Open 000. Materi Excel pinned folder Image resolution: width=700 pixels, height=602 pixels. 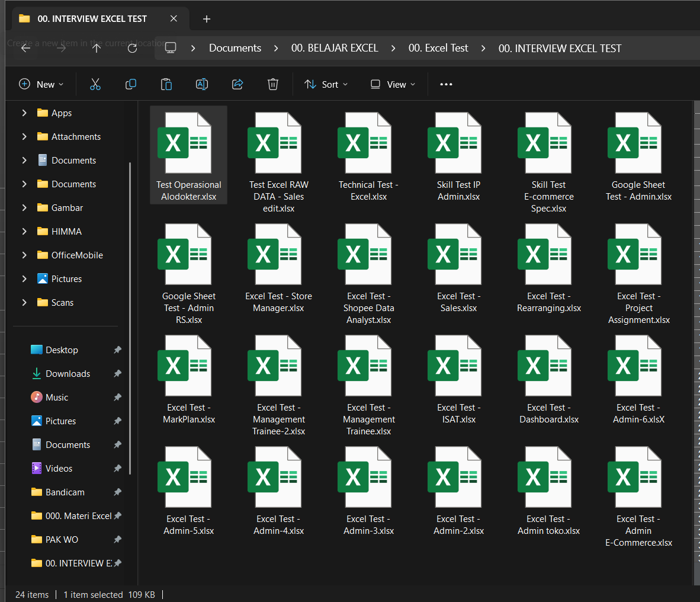point(78,516)
